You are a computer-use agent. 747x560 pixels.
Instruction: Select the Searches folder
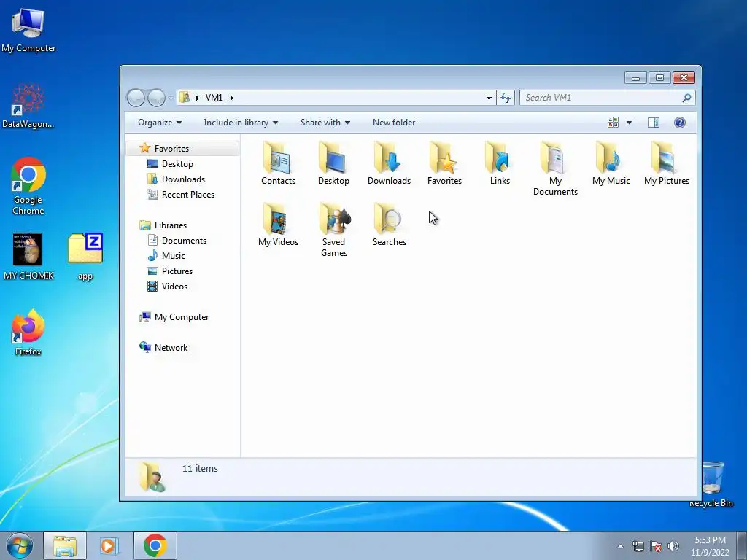[x=389, y=225]
